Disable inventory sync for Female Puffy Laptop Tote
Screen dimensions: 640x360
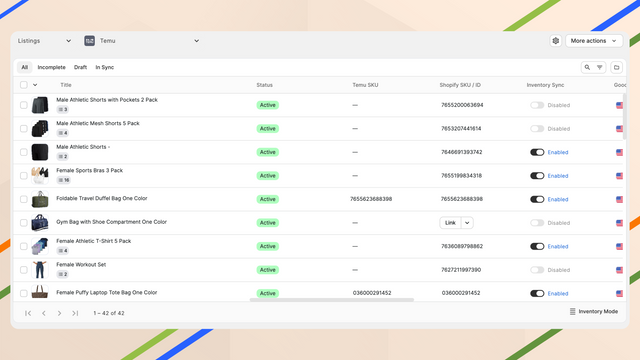(537, 293)
